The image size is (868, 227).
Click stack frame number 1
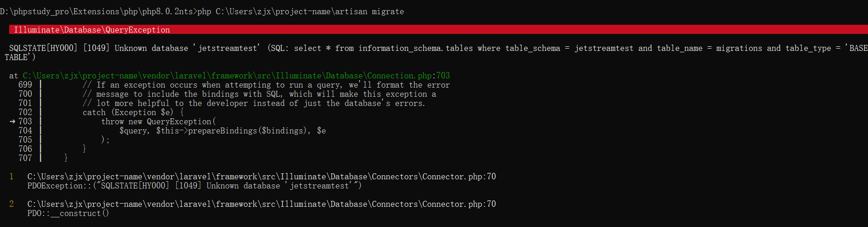11,177
